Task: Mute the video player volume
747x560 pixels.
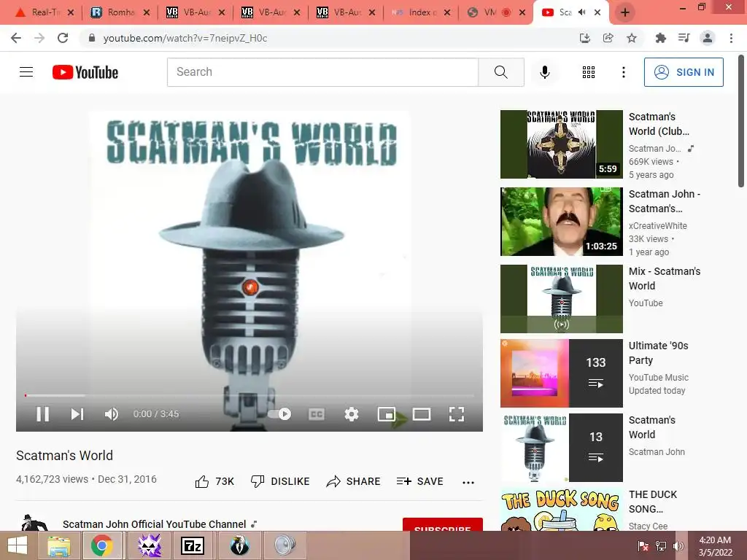Action: [x=111, y=414]
